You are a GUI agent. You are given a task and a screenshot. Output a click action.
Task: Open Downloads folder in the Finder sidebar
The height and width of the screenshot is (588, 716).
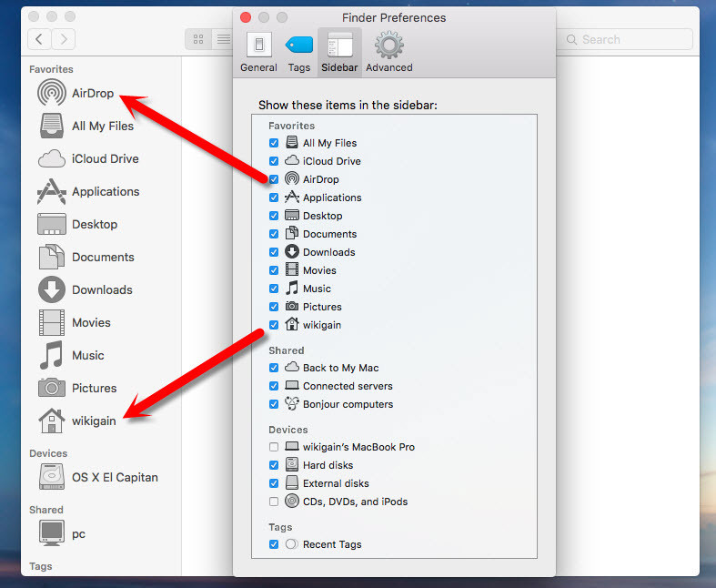[x=85, y=289]
